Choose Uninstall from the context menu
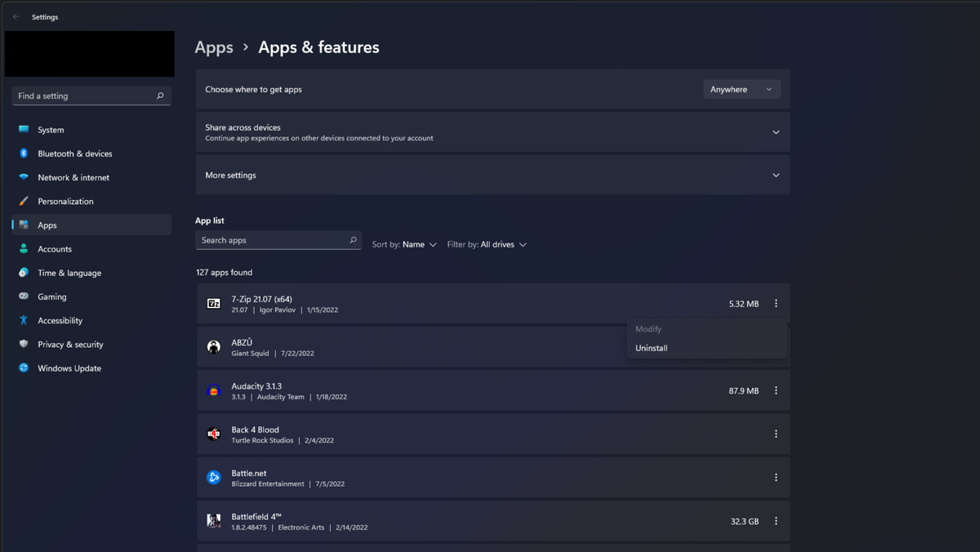The height and width of the screenshot is (552, 980). [x=652, y=349]
